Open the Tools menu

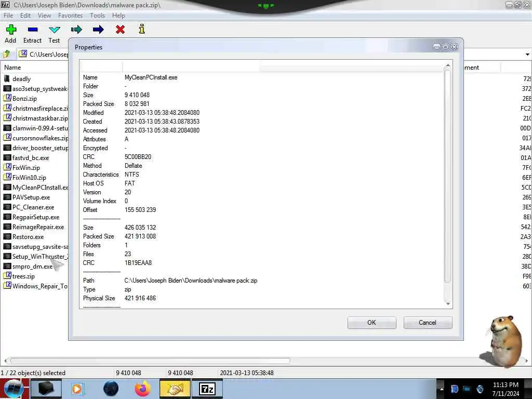coord(97,15)
